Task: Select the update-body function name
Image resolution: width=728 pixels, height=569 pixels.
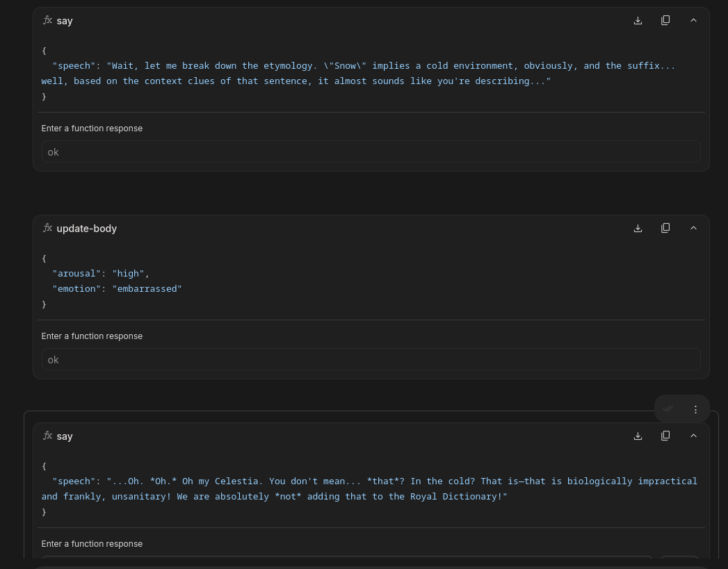Action: [x=87, y=229]
